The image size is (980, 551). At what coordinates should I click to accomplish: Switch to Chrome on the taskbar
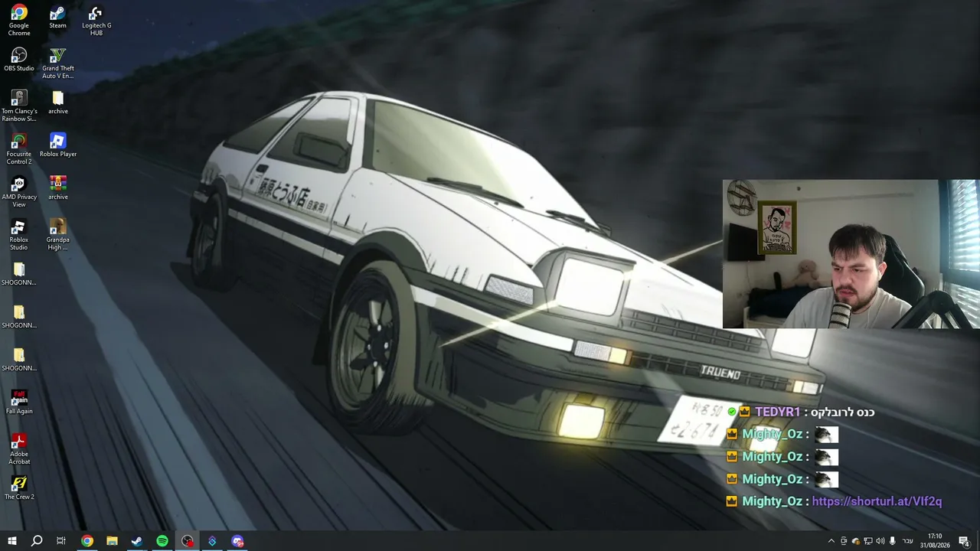pos(87,541)
